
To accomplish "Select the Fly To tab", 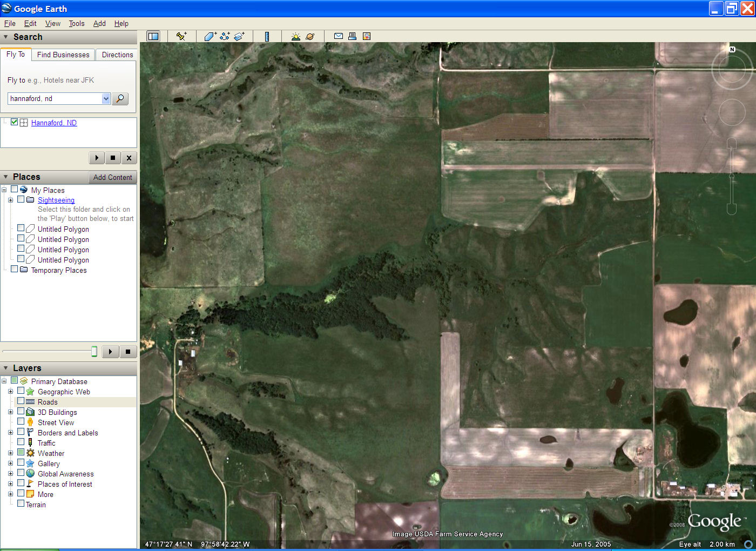I will tap(16, 55).
